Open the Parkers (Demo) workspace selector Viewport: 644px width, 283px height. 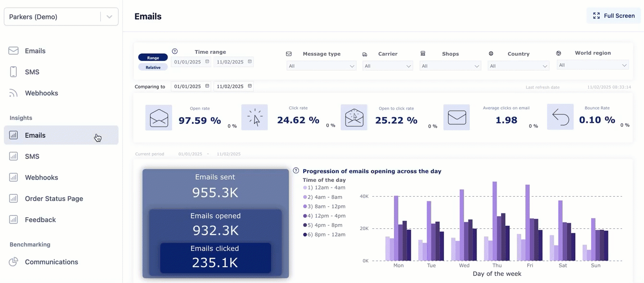point(61,16)
